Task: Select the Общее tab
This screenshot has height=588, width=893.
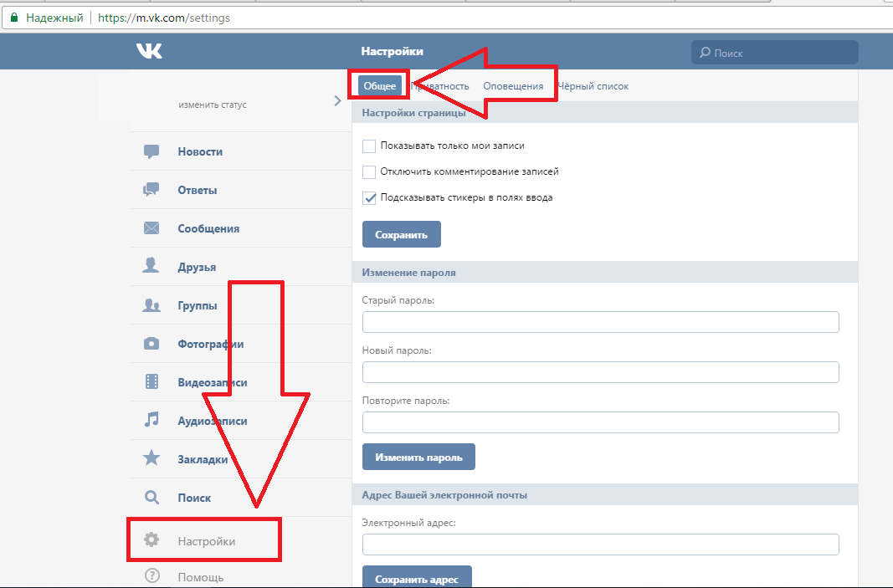Action: coord(380,86)
